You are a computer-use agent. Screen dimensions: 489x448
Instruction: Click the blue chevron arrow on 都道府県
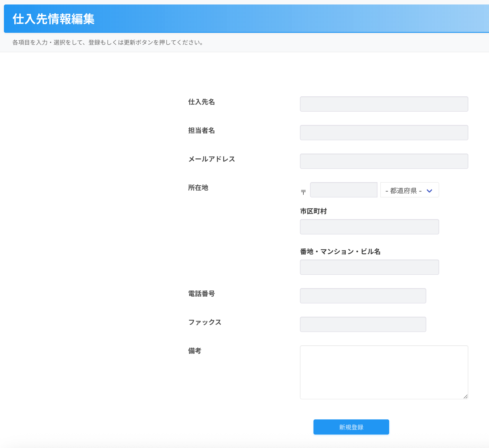(429, 191)
